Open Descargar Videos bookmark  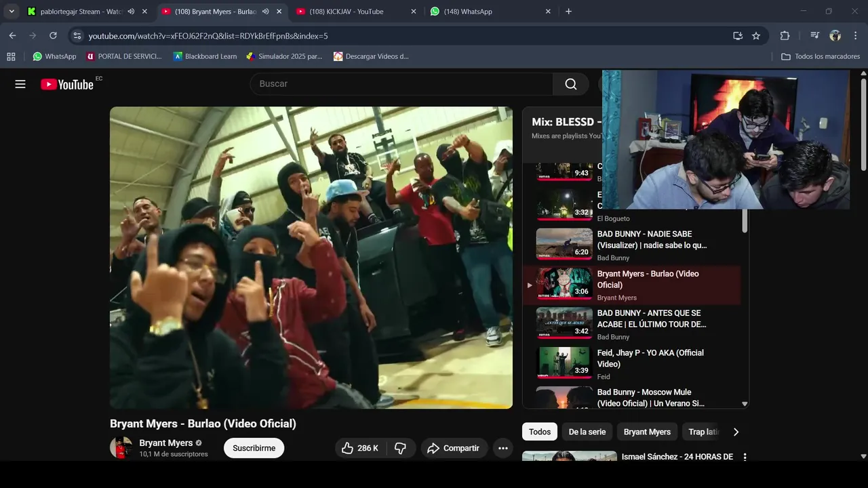tap(372, 56)
